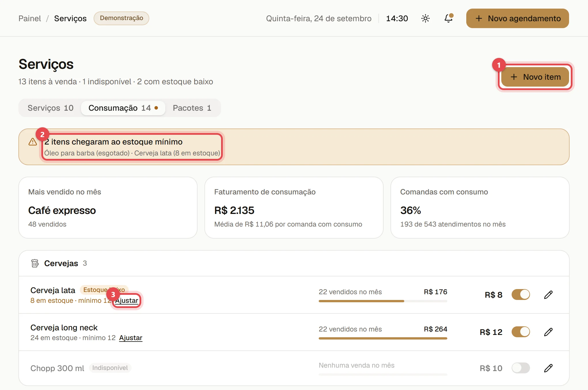
Task: Click the 14:30 clock display
Action: [397, 18]
